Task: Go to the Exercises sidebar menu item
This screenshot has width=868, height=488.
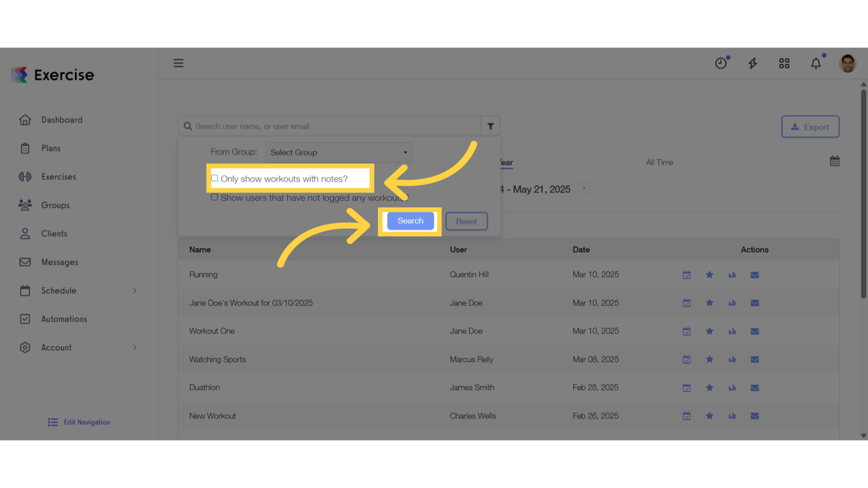Action: (x=60, y=177)
